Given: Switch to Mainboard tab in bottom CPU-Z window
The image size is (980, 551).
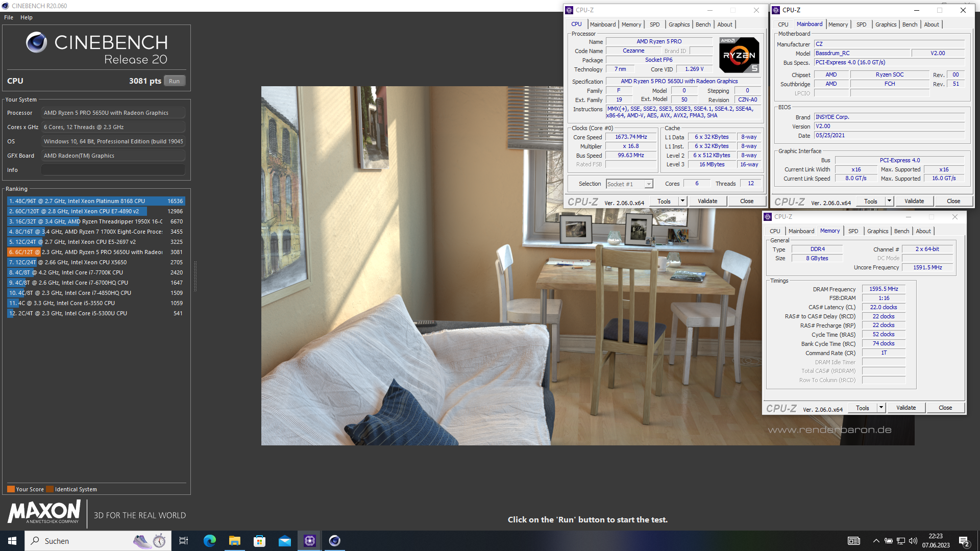Looking at the screenshot, I should click(801, 231).
